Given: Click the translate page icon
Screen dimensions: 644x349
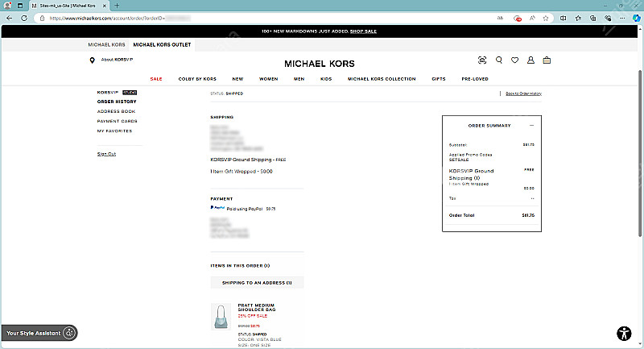Looking at the screenshot, I should 500,18.
